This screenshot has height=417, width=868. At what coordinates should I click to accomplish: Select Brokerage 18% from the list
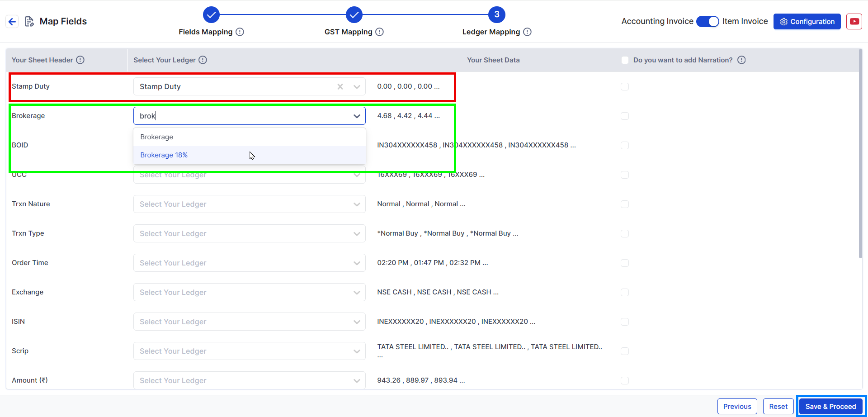pos(164,155)
